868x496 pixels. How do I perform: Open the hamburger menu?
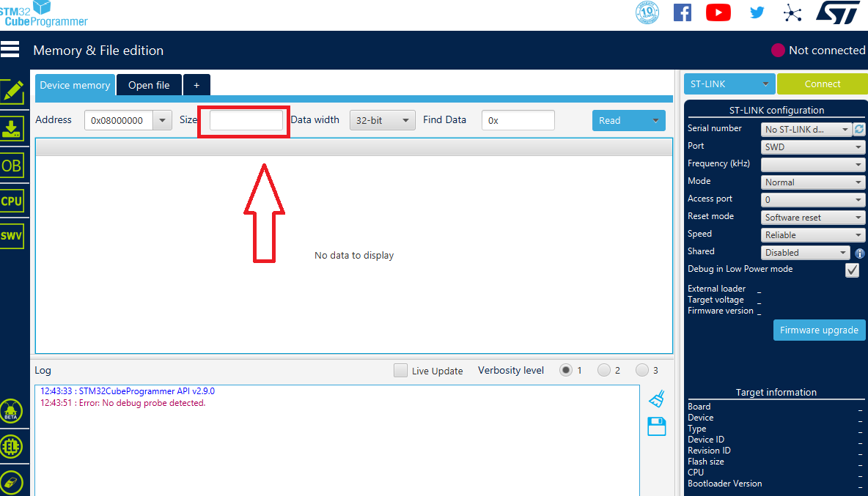pos(10,49)
